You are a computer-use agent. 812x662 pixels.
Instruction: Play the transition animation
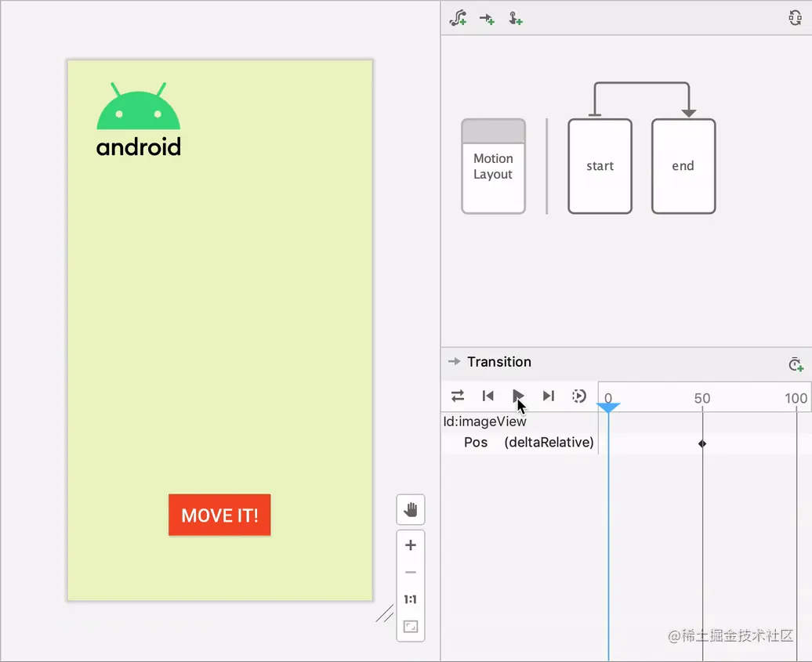click(518, 396)
